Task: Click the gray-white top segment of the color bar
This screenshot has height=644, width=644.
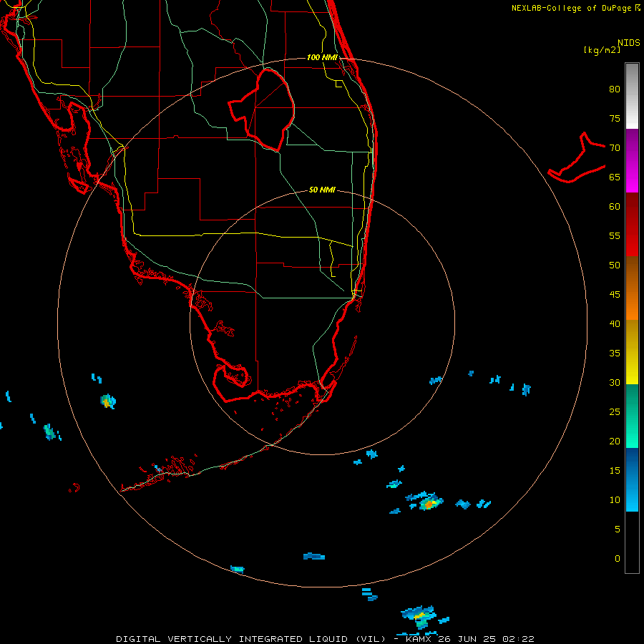Action: pos(632,96)
